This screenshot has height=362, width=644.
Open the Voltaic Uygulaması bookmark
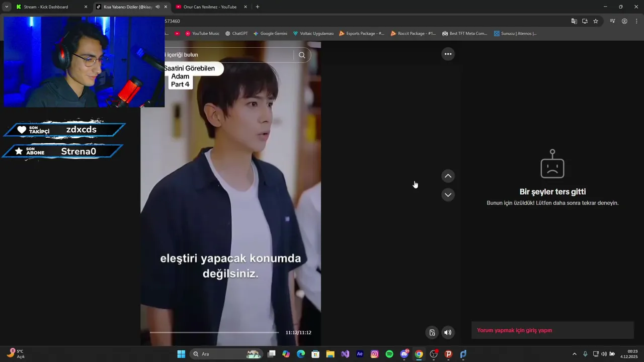[313, 34]
